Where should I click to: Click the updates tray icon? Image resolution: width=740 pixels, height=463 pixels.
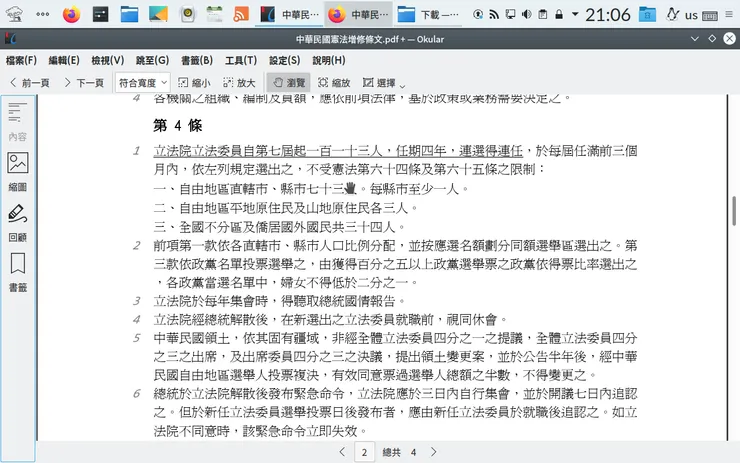478,15
